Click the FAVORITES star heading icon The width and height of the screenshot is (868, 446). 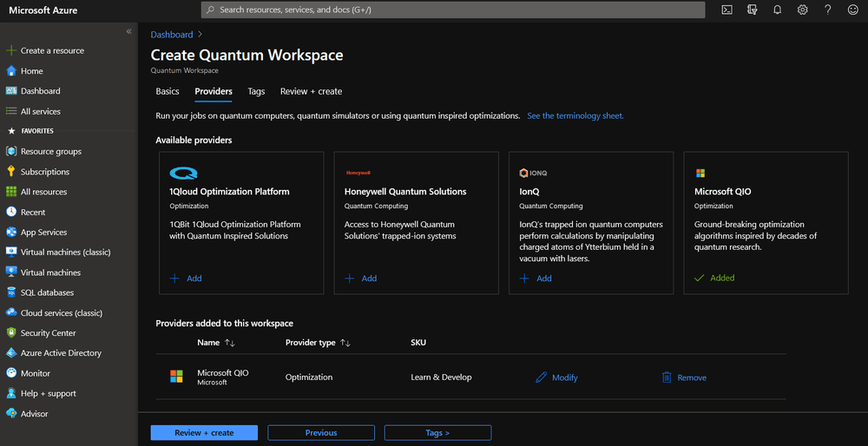(x=11, y=131)
